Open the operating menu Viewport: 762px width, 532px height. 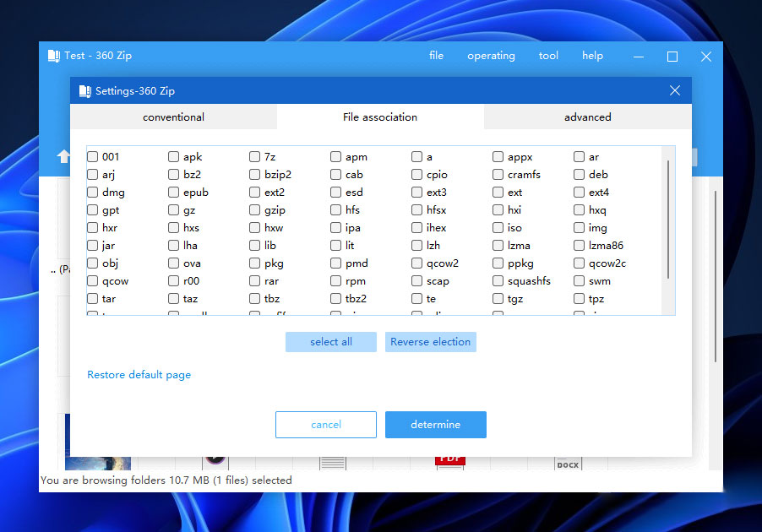(491, 56)
